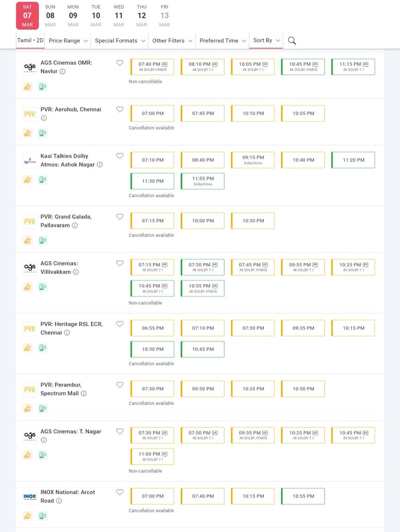400x532 pixels.
Task: Favorite AGS Cinemas OMR Navlur heart
Action: pyautogui.click(x=120, y=63)
